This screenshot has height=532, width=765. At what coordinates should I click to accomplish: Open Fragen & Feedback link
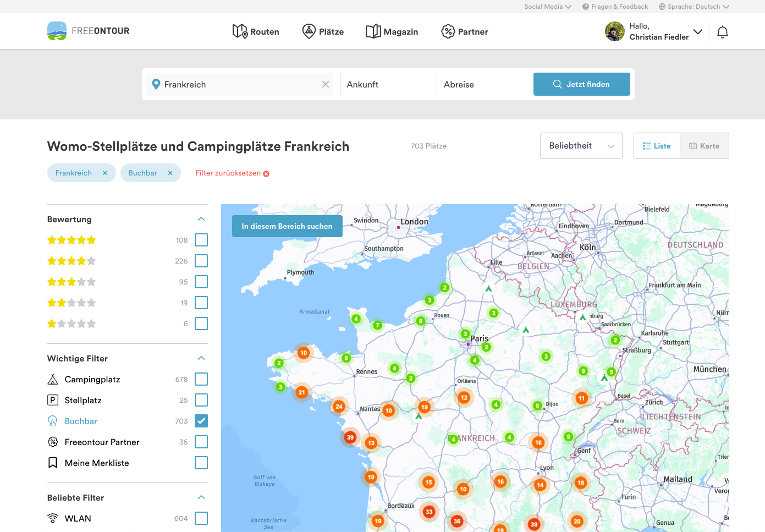615,7
